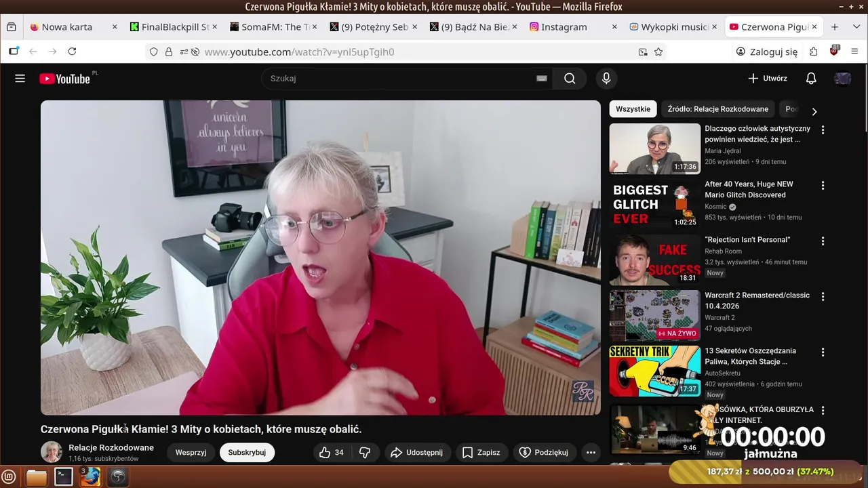Click the video player to pause
The width and height of the screenshot is (868, 488).
point(321,258)
